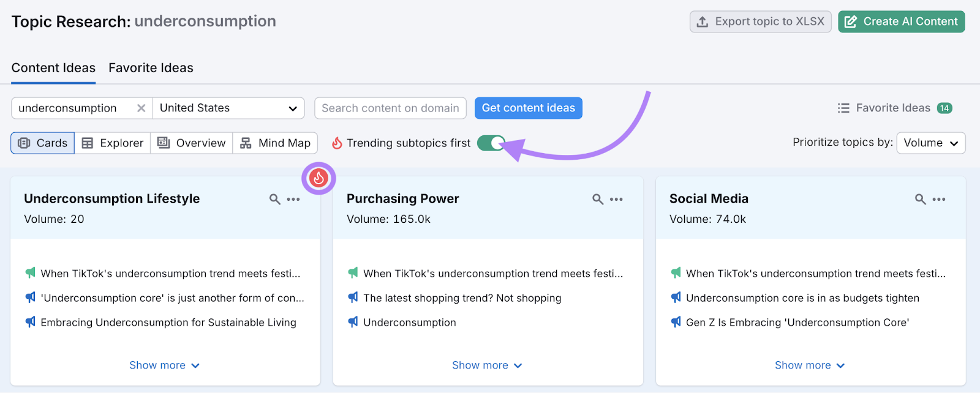The height and width of the screenshot is (393, 980).
Task: Open Embracing Underconsumption for Sustainable Living headline
Action: [x=168, y=323]
